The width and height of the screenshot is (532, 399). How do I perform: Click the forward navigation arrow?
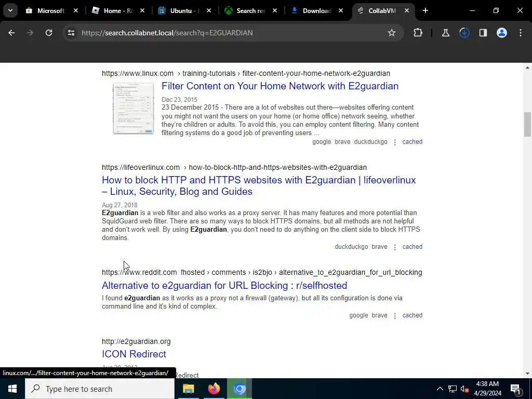pyautogui.click(x=30, y=33)
